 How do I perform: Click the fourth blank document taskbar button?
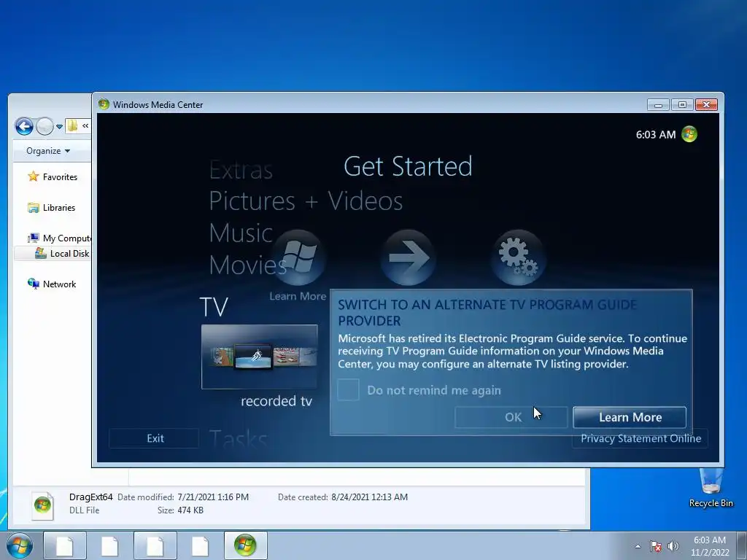click(x=200, y=545)
